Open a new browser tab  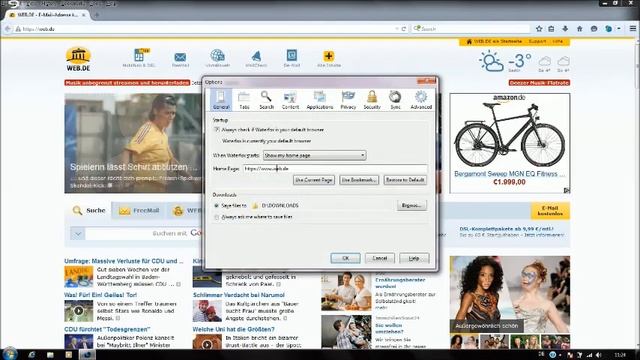[97, 15]
